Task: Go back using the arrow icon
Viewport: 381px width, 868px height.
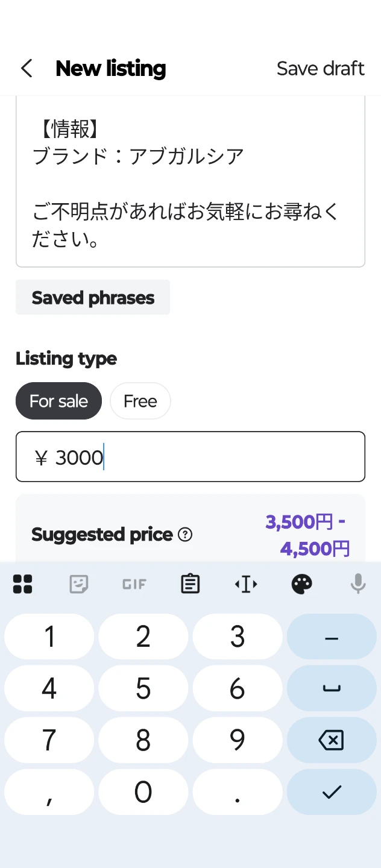Action: point(27,68)
